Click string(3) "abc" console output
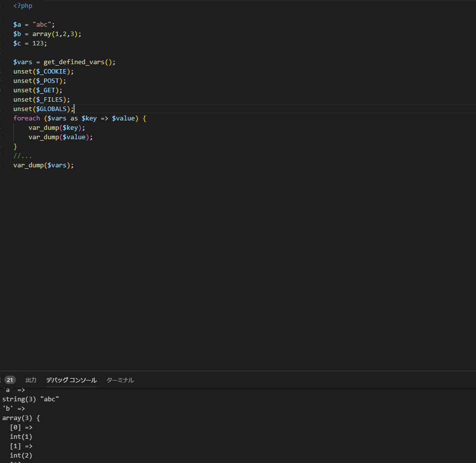476x463 pixels. pyautogui.click(x=31, y=399)
